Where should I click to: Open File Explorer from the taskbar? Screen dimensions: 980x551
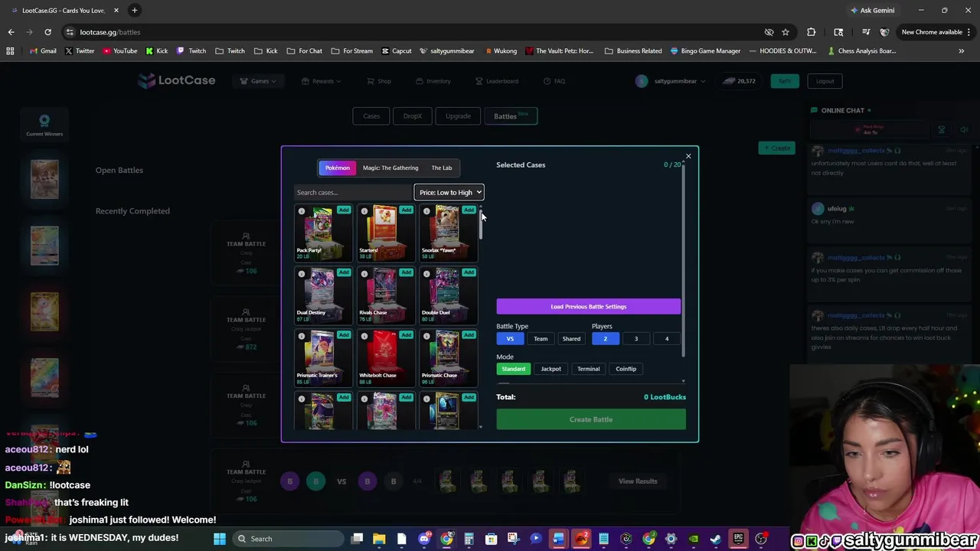(379, 539)
